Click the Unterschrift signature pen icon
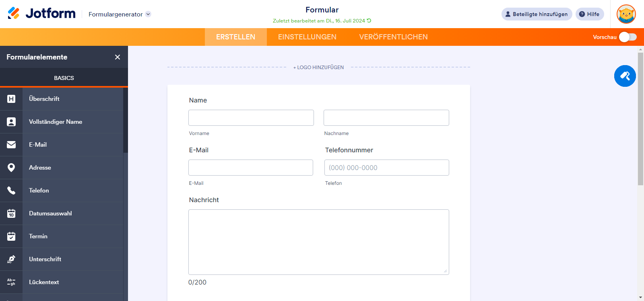The height and width of the screenshot is (301, 644). pos(11,259)
